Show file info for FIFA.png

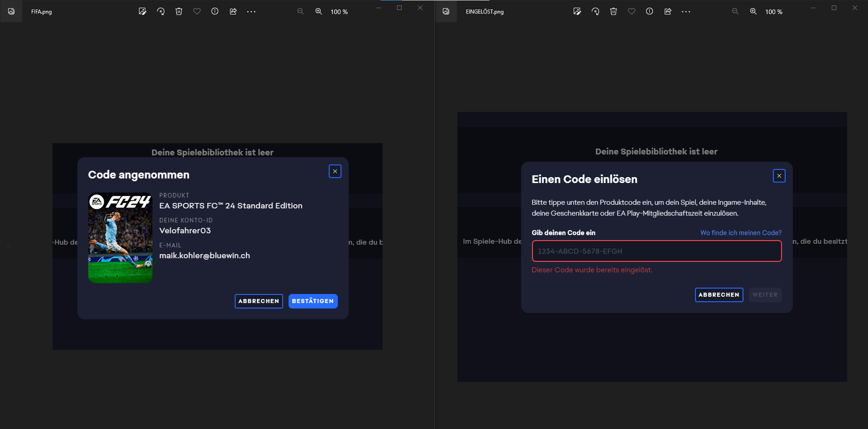pos(215,12)
